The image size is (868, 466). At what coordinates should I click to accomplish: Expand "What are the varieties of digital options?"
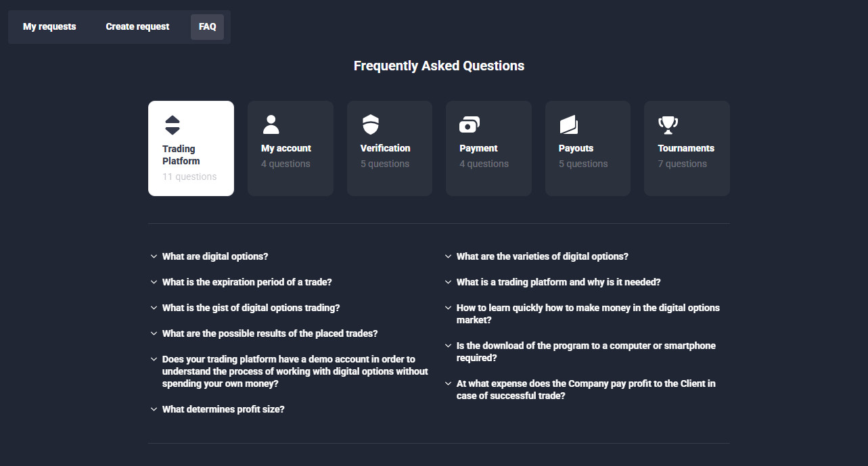pos(542,256)
